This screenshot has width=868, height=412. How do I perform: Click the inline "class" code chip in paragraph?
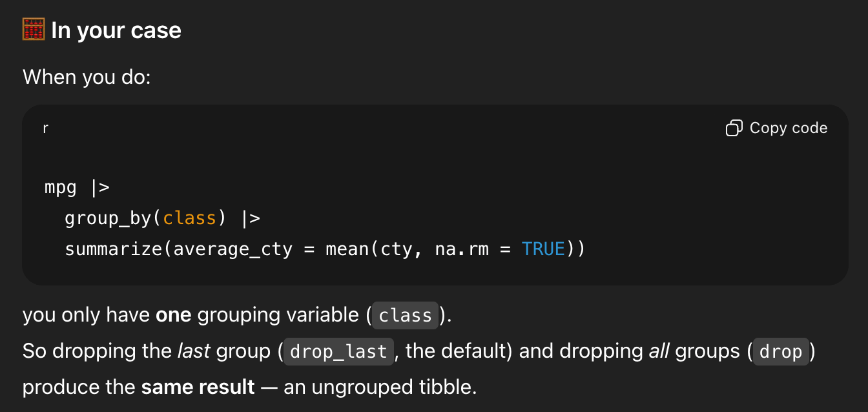tap(405, 315)
